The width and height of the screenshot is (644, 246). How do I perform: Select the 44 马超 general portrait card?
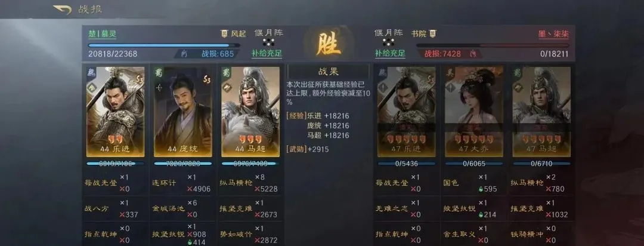pyautogui.click(x=250, y=112)
